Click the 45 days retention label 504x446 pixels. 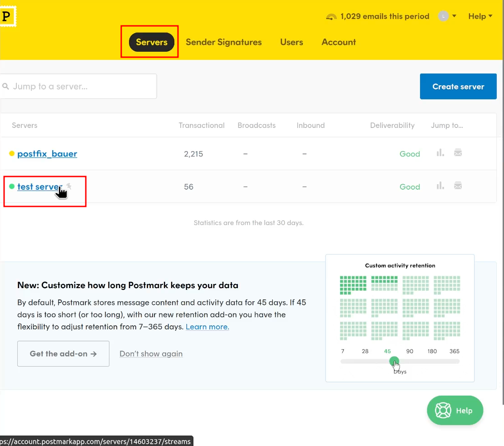click(x=387, y=351)
